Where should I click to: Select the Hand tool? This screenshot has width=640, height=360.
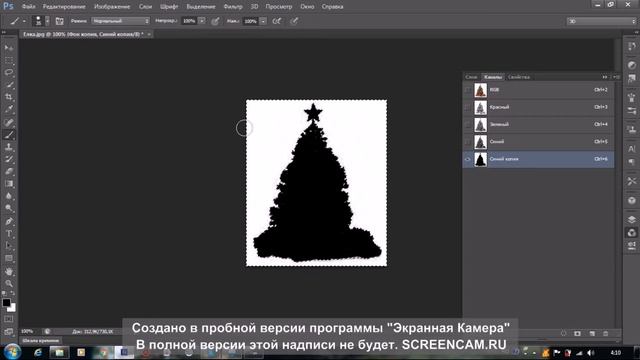coord(9,271)
